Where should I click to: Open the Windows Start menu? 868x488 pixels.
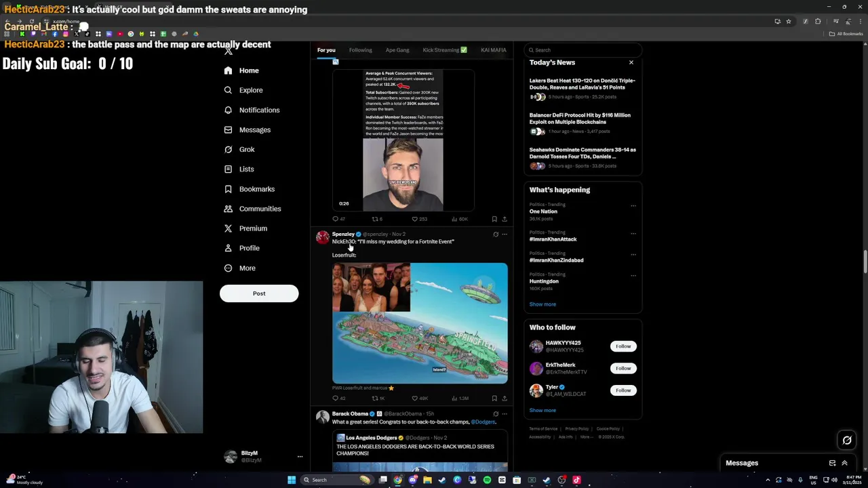point(292,480)
